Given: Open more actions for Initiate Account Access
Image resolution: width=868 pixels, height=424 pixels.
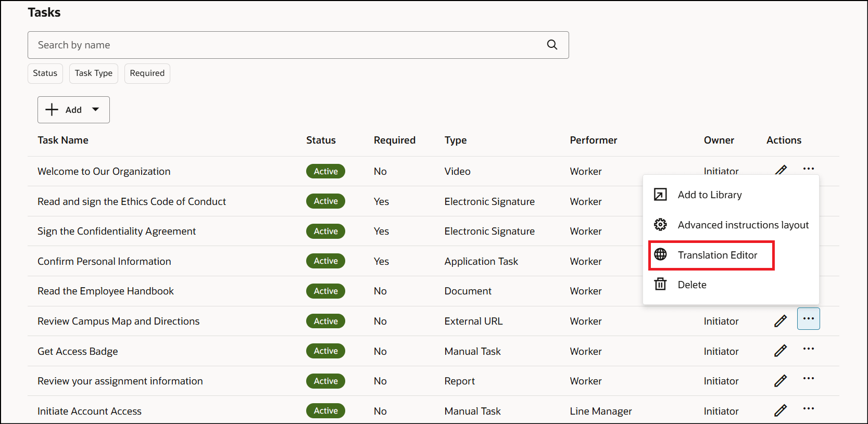Looking at the screenshot, I should (x=808, y=409).
